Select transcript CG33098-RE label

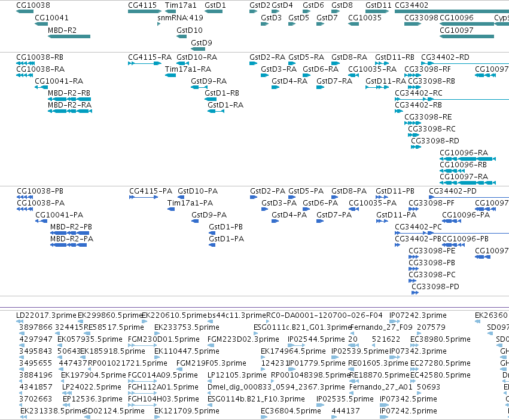[x=428, y=117]
